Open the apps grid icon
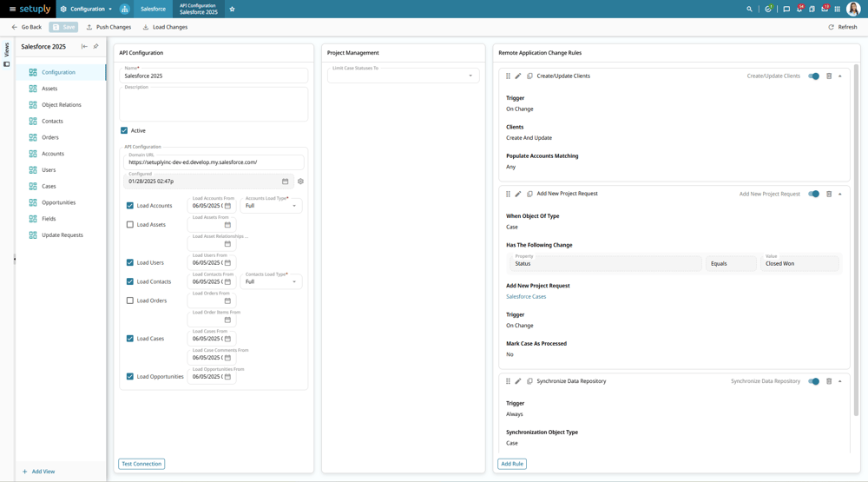 837,9
